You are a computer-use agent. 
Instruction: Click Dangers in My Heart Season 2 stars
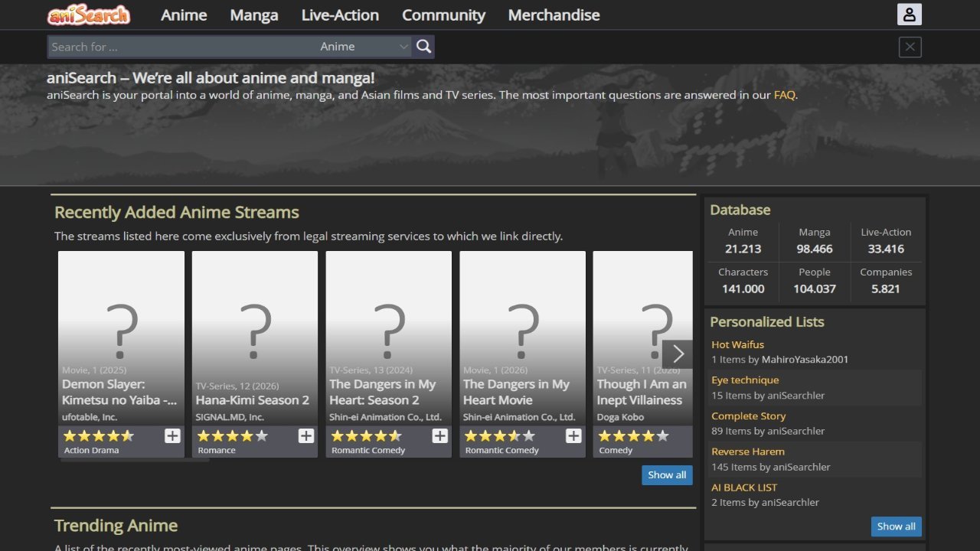point(366,435)
